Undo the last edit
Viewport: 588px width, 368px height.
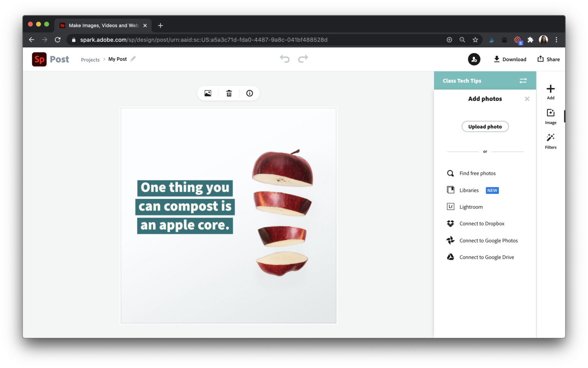click(x=284, y=59)
